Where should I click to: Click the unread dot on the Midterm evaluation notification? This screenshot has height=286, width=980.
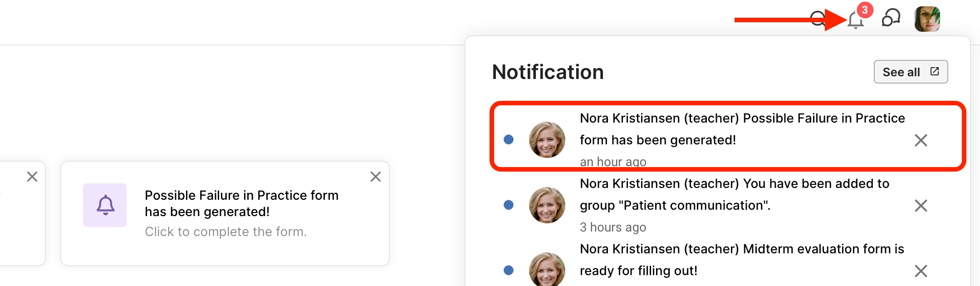[x=509, y=270]
